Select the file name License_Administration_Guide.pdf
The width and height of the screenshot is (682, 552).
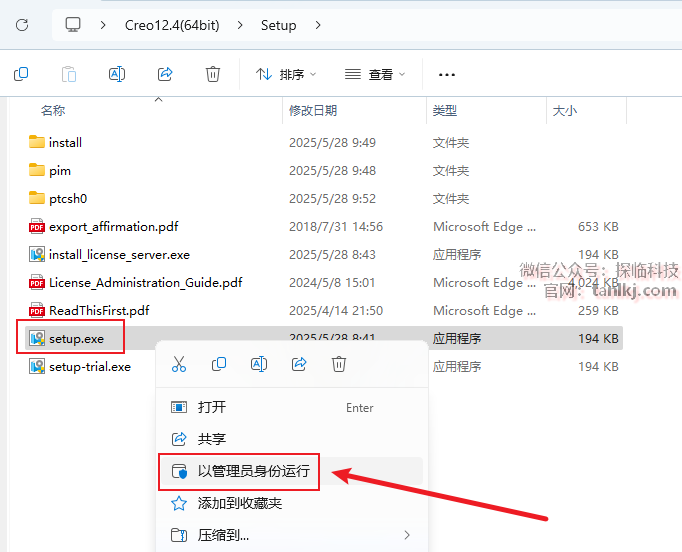click(x=146, y=283)
